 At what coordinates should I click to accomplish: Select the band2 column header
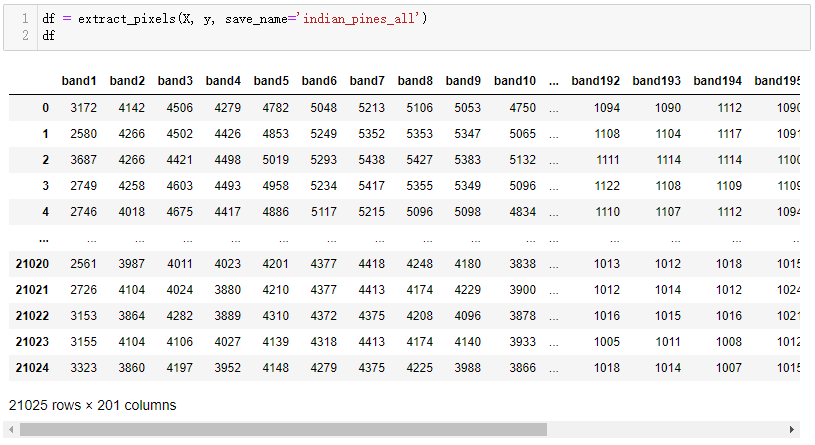pos(127,81)
